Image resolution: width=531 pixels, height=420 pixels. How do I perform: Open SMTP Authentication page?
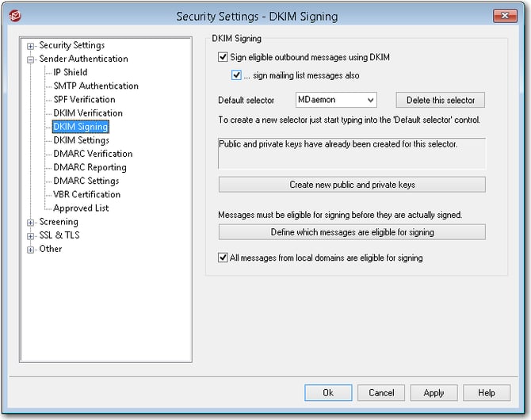(x=96, y=86)
